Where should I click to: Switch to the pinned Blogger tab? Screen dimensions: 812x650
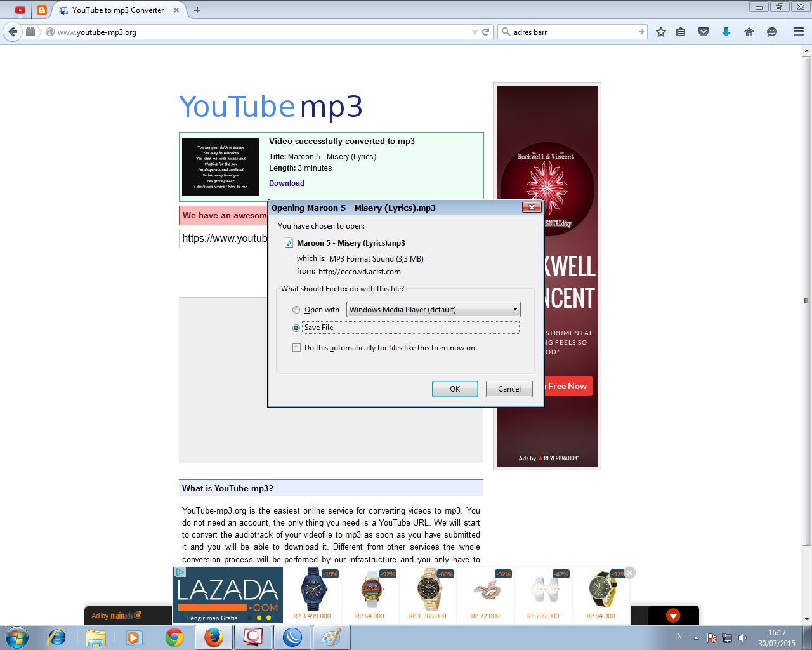(x=42, y=10)
